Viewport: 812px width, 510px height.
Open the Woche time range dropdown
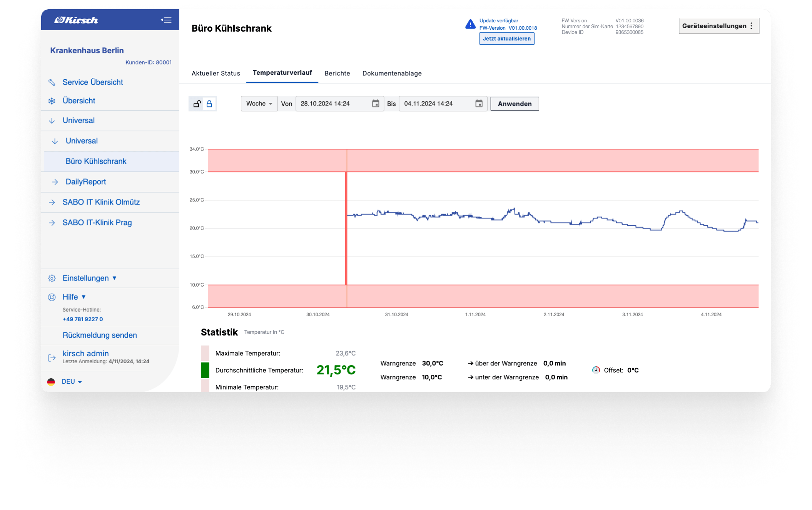(x=259, y=104)
